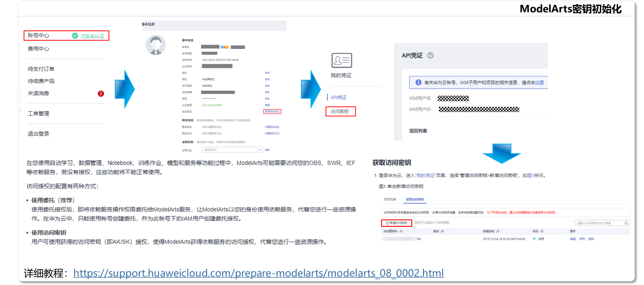Click the 设置联系地址 link
The height and width of the screenshot is (285, 644).
pos(272,127)
